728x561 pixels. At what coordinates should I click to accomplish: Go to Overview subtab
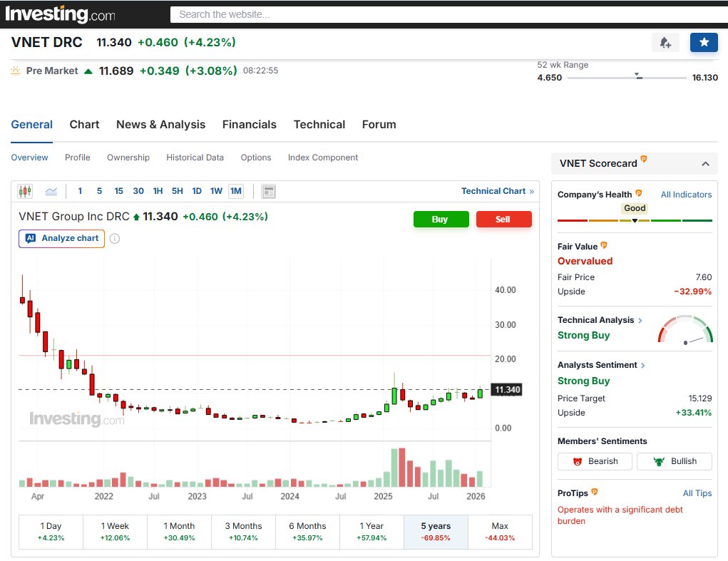(29, 158)
